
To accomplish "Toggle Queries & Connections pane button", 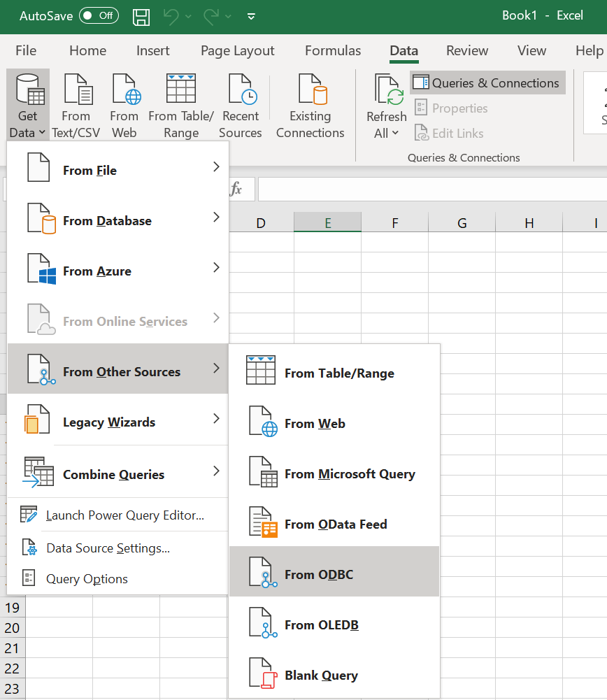I will coord(487,83).
